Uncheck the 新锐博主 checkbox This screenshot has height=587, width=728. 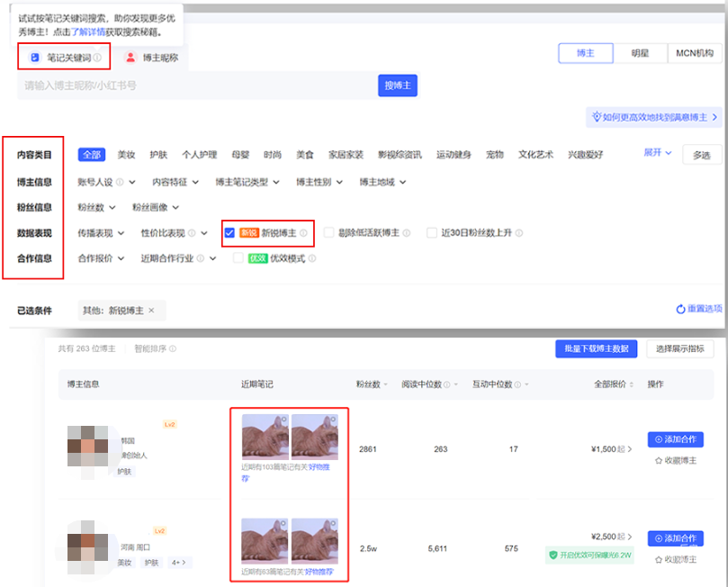(230, 233)
